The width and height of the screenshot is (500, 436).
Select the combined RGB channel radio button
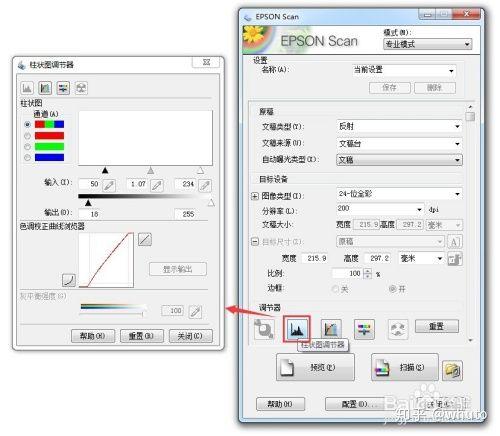(x=27, y=124)
